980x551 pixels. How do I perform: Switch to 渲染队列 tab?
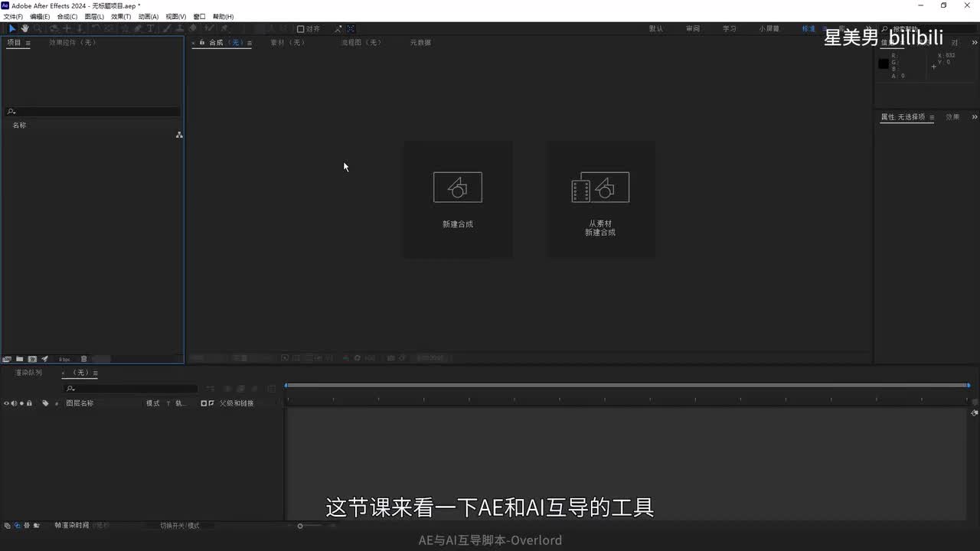(28, 373)
